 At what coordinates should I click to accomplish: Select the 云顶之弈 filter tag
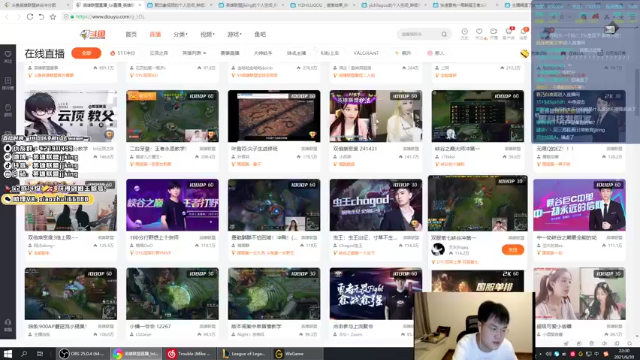tap(158, 53)
